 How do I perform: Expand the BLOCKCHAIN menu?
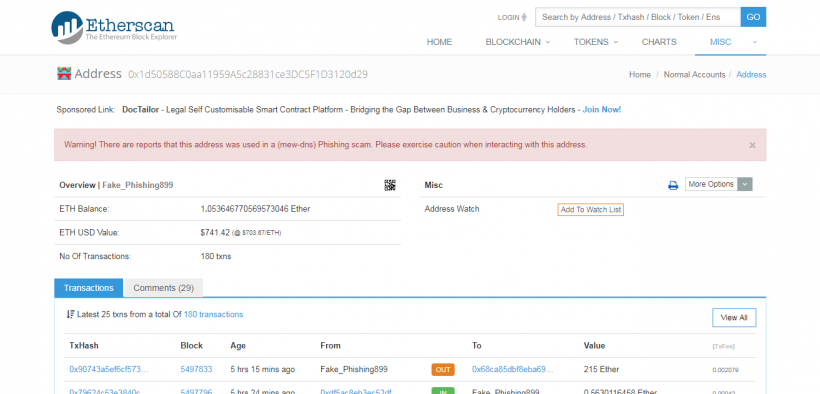(x=518, y=42)
